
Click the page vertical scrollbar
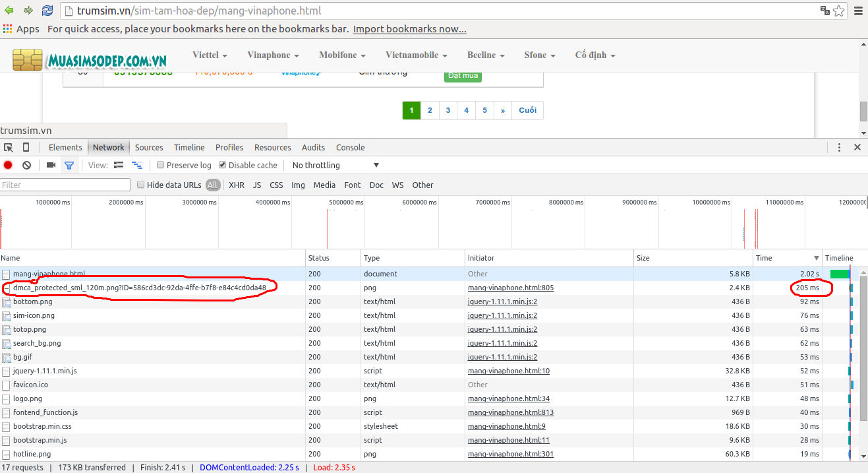[x=863, y=112]
